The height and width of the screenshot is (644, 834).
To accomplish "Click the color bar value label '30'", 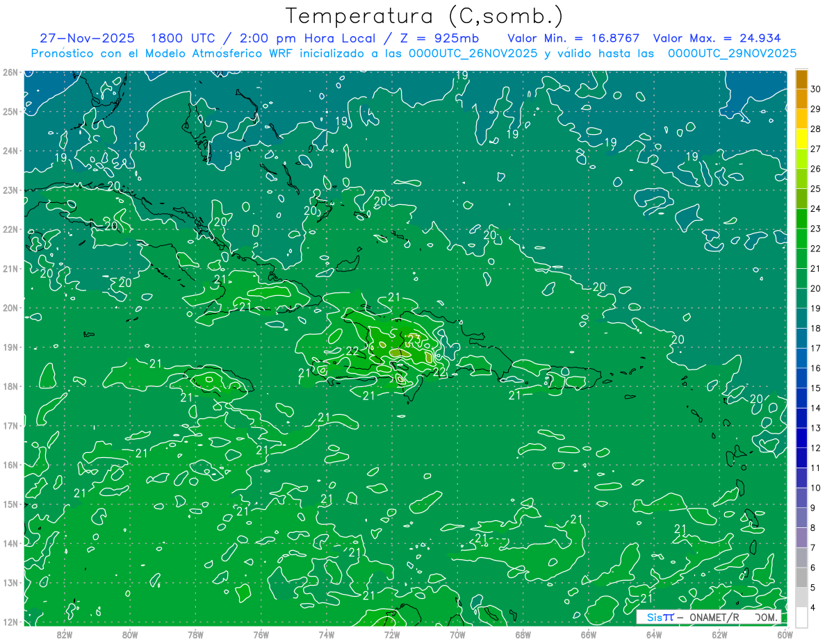I will pos(816,89).
